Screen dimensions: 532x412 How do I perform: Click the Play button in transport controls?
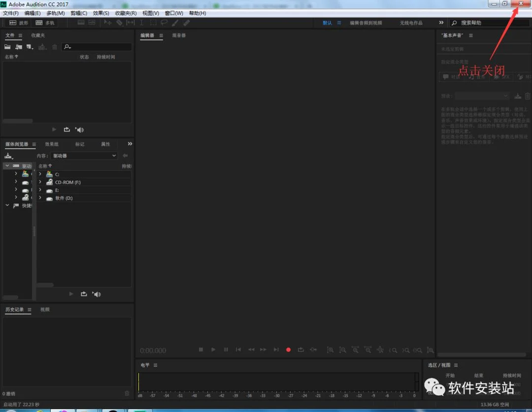point(213,349)
